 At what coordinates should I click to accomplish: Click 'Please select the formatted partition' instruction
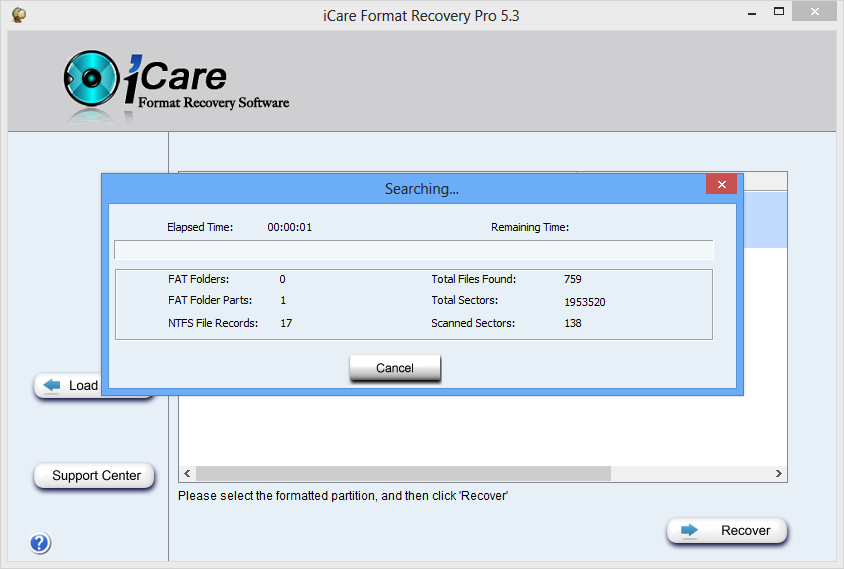(x=343, y=496)
